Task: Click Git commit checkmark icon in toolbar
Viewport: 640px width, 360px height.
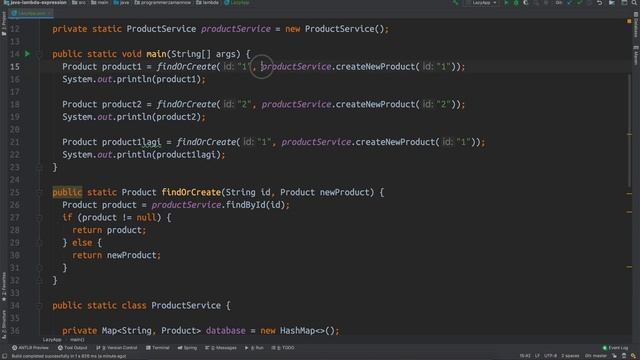Action: pos(580,3)
